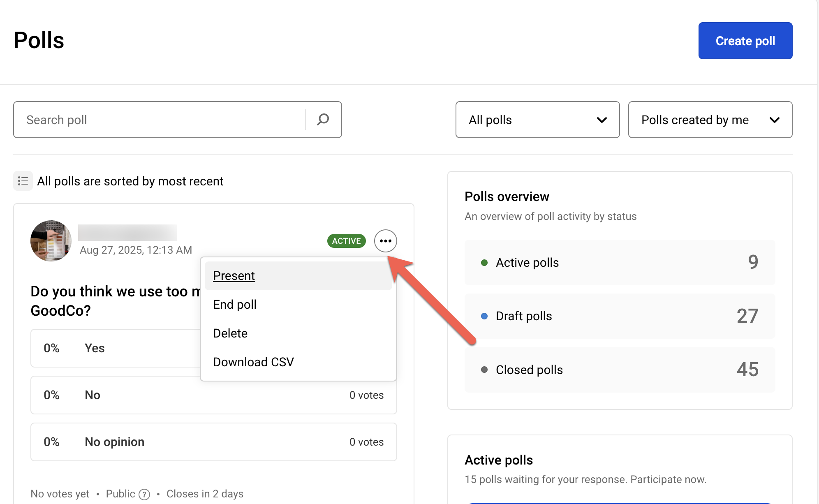Vote for the No option
819x504 pixels.
click(x=213, y=395)
